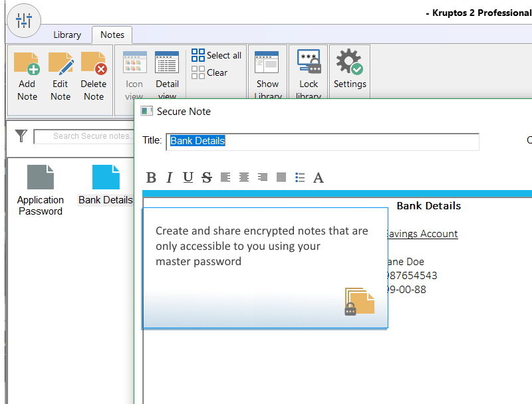Screen dimensions: 532x404
Task: Click Show Library icon
Action: 267,63
